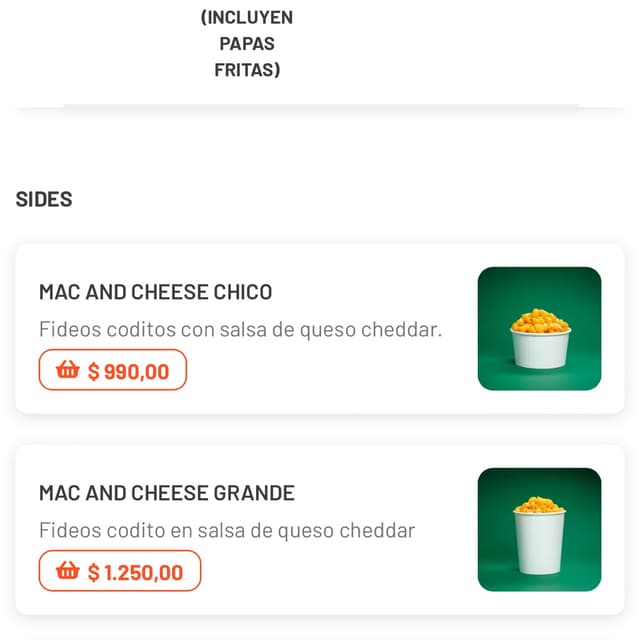Click the $ 1.250,00 price text

click(x=135, y=572)
